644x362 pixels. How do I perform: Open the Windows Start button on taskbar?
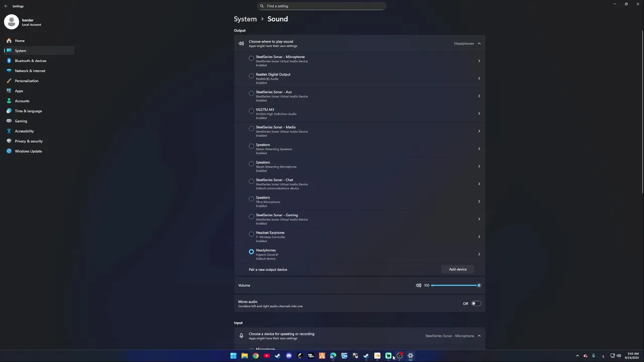click(233, 356)
